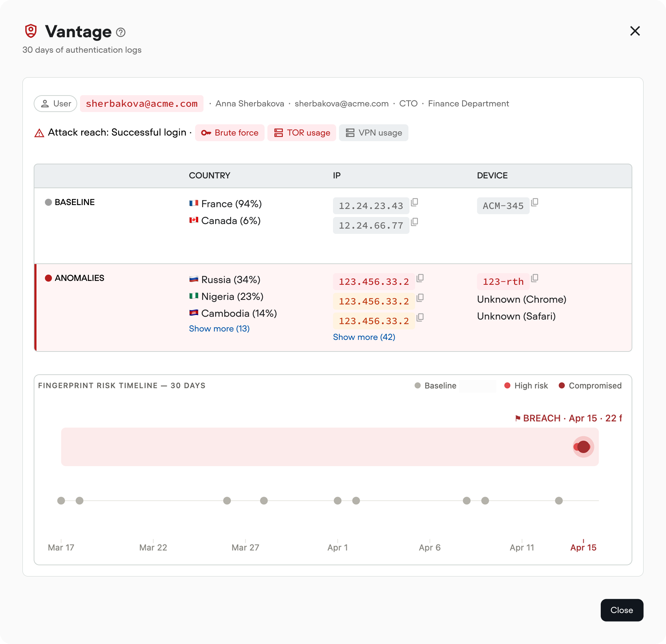Toggle the Compromised legend entry
666x644 pixels.
pyautogui.click(x=590, y=386)
